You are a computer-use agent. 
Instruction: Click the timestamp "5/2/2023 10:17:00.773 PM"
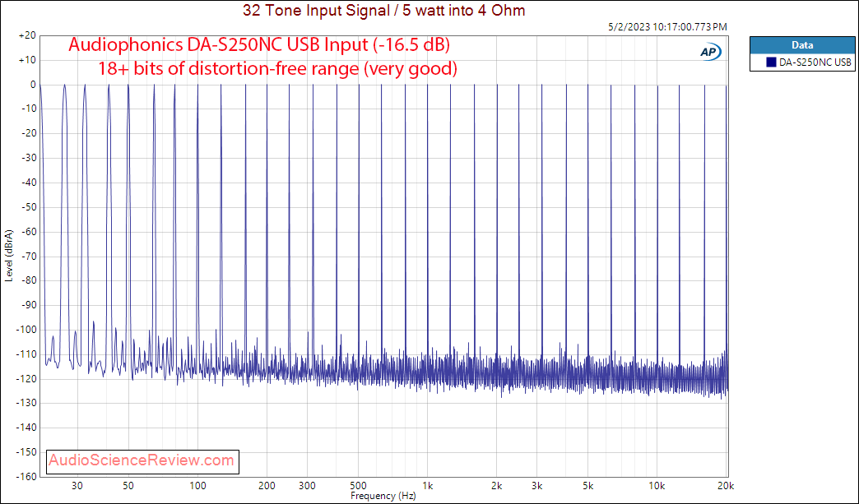[x=668, y=27]
